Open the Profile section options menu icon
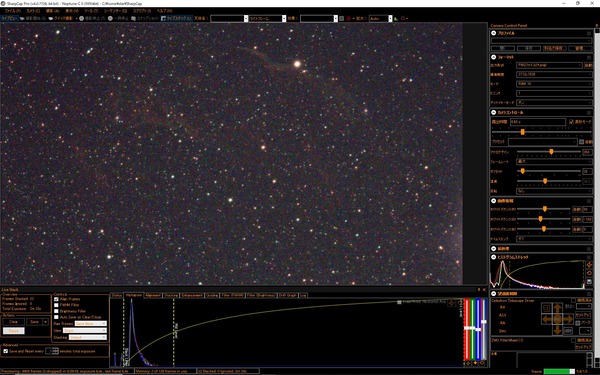The height and width of the screenshot is (375, 600). tap(589, 34)
